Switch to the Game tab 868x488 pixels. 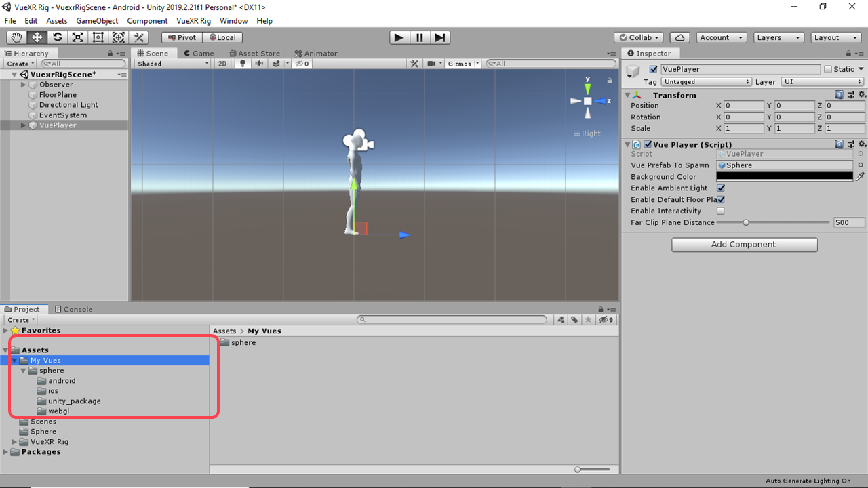(198, 53)
